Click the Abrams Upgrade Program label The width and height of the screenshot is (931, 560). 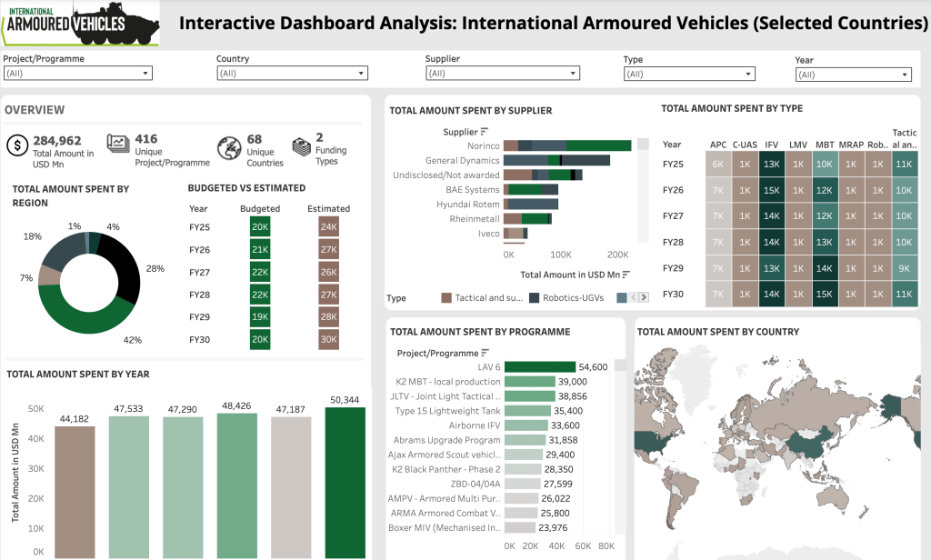coord(446,440)
